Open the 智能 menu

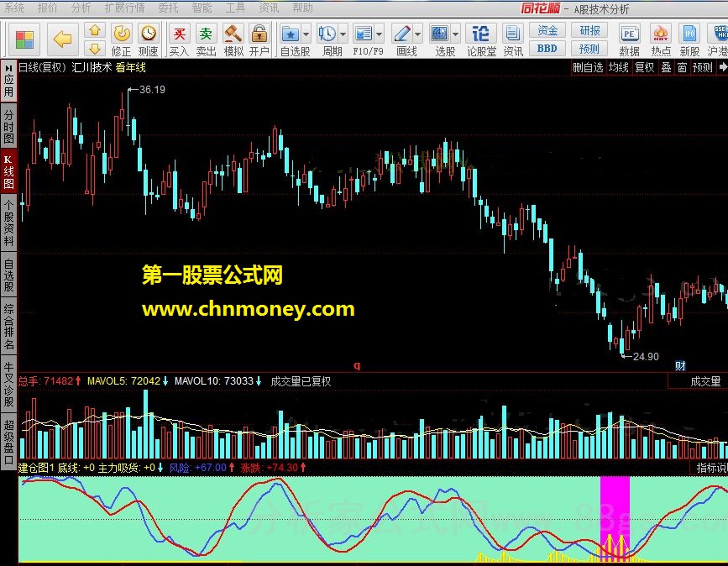(202, 8)
